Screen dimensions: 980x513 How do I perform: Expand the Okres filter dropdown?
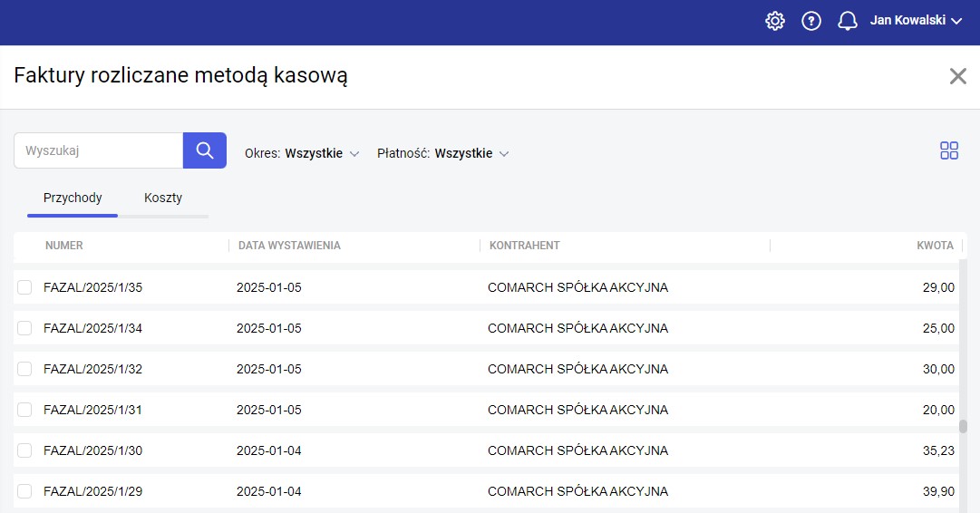(x=303, y=153)
